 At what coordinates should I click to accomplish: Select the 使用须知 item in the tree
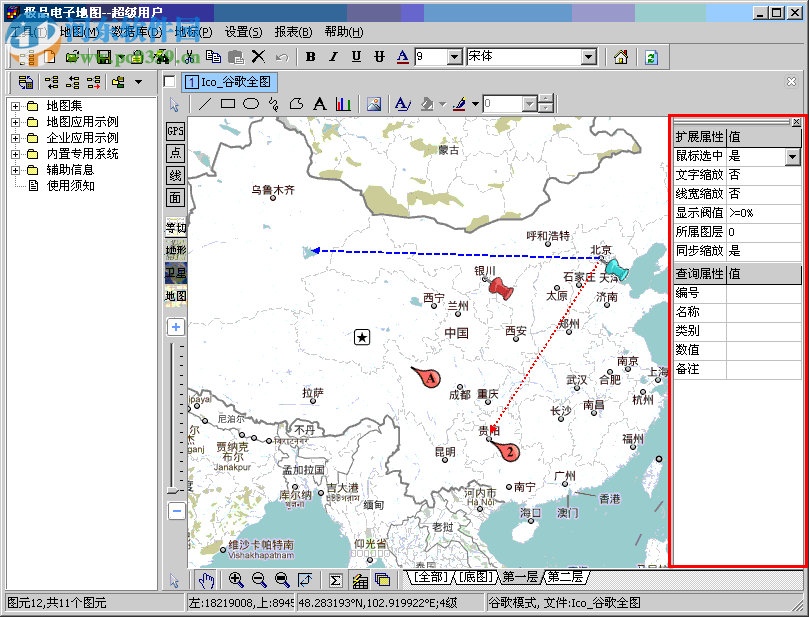[70, 185]
